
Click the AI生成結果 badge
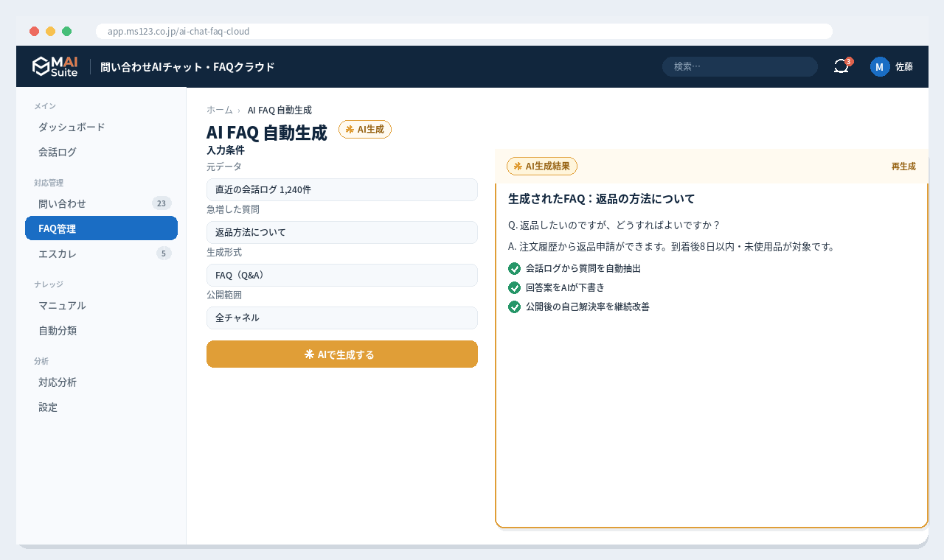pyautogui.click(x=542, y=166)
